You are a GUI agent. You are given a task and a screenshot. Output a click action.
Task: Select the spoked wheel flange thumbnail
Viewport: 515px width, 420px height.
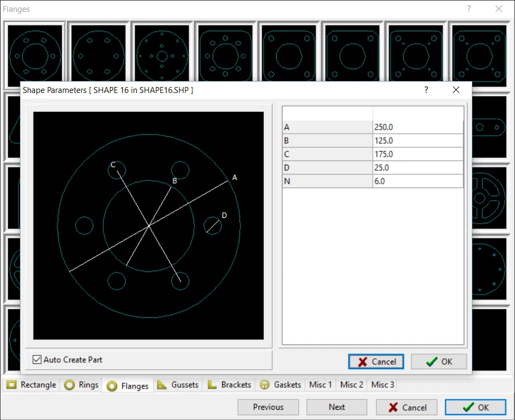tap(489, 198)
